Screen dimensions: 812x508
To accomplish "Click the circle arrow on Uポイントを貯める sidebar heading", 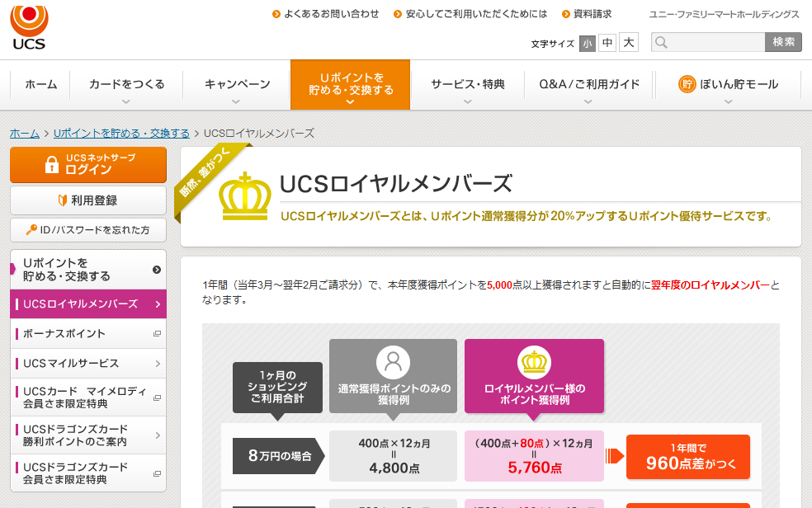I will coord(157,270).
